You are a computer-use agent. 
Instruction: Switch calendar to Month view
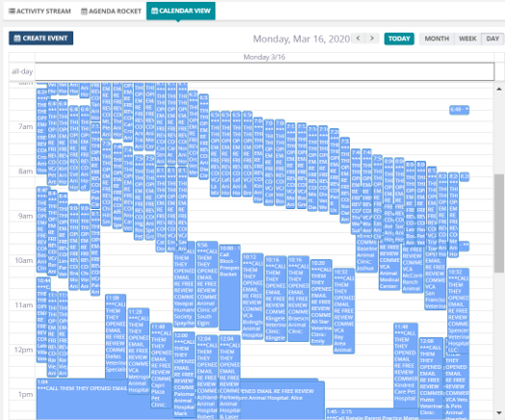(437, 39)
